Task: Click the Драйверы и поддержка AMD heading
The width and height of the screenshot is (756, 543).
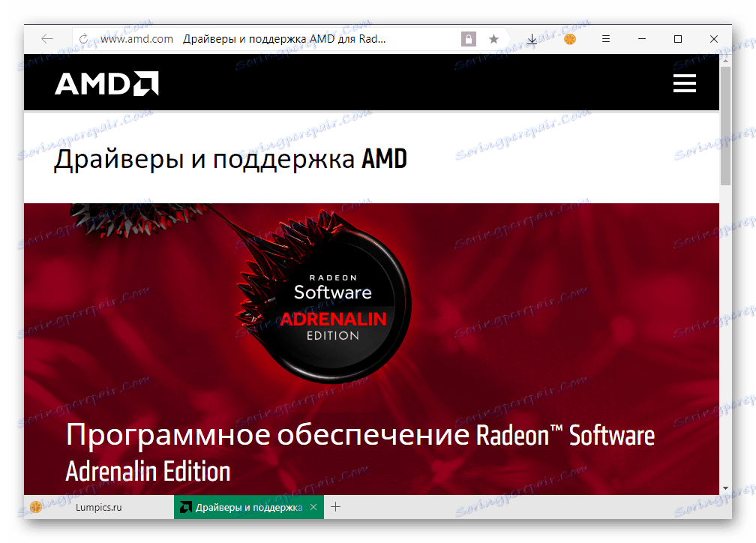Action: (229, 158)
